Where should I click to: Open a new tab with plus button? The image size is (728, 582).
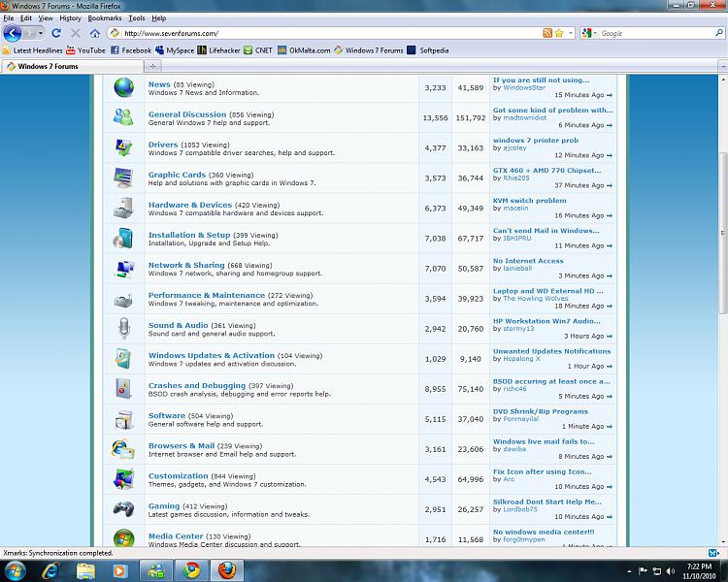152,66
